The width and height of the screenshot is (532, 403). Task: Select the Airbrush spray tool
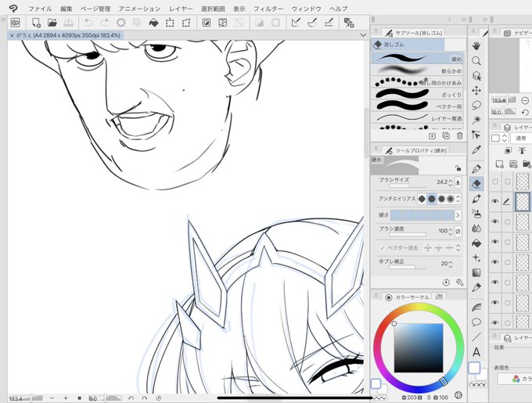476,214
